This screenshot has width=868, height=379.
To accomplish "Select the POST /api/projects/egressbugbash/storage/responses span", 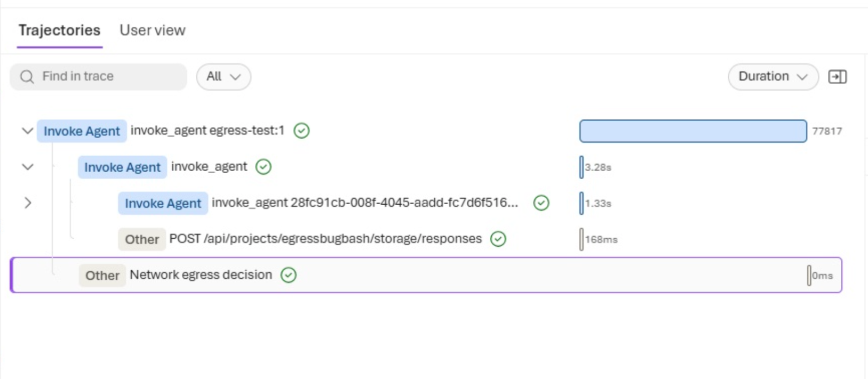I will coord(325,239).
